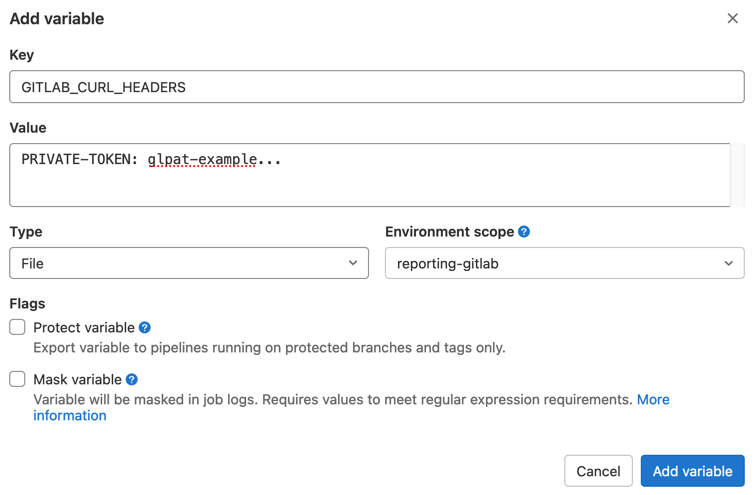Click the Type field label
The width and height of the screenshot is (754, 495).
click(26, 232)
